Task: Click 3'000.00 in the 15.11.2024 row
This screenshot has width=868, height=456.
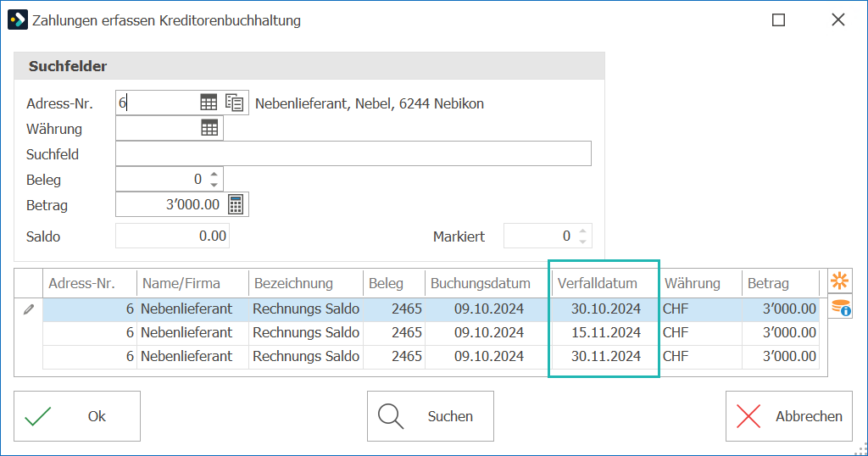Action: [x=789, y=332]
